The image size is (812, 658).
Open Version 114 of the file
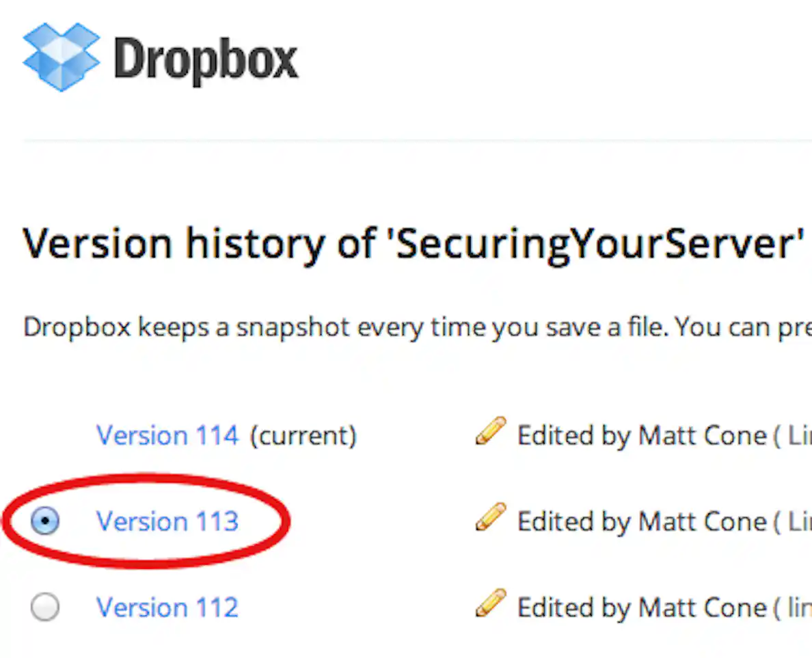(167, 435)
